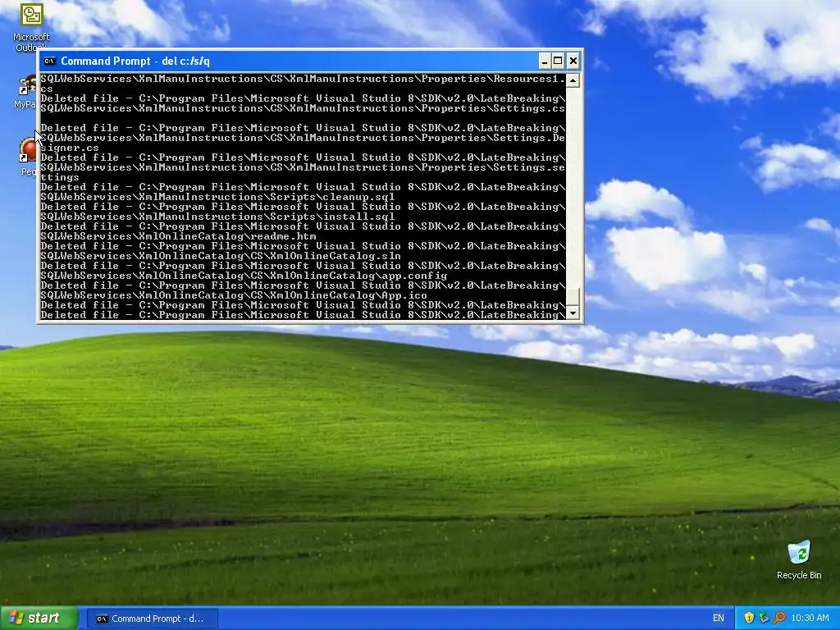
Task: Click the Safely Remove Hardware tray icon
Action: 764,618
